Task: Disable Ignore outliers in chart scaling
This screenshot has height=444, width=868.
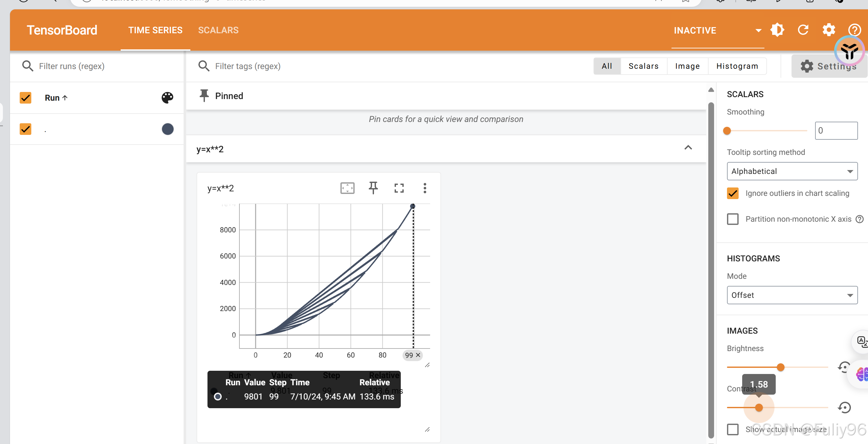Action: point(732,193)
